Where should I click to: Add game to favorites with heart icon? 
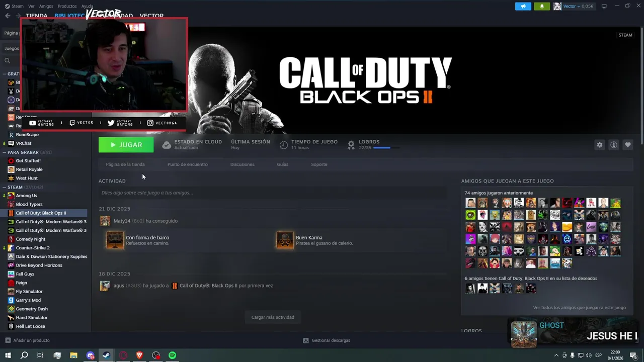pyautogui.click(x=627, y=145)
